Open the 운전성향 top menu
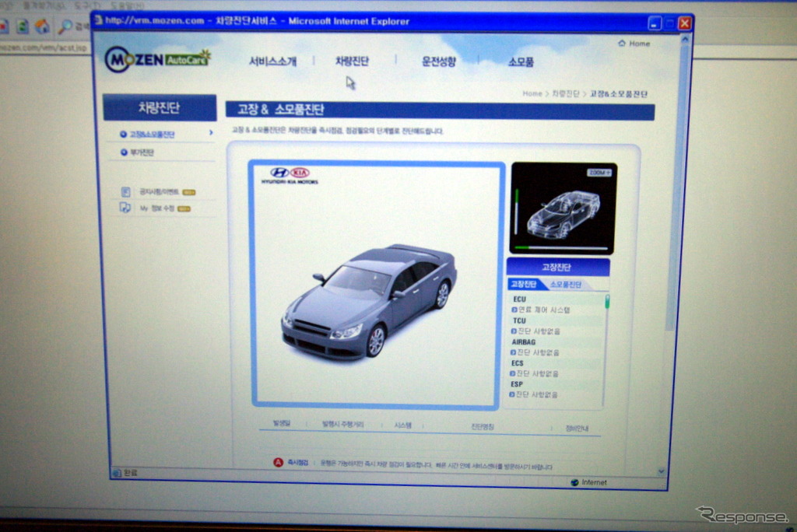Screen dimensions: 797x532 [439, 61]
